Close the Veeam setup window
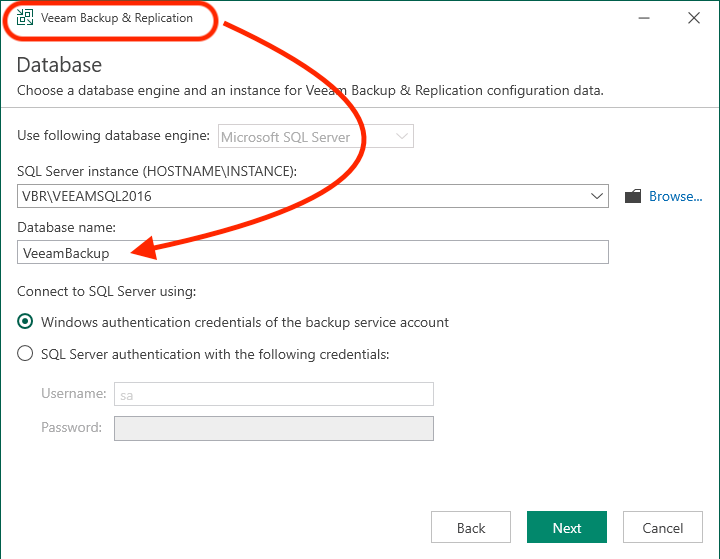This screenshot has width=720, height=559. 694,18
